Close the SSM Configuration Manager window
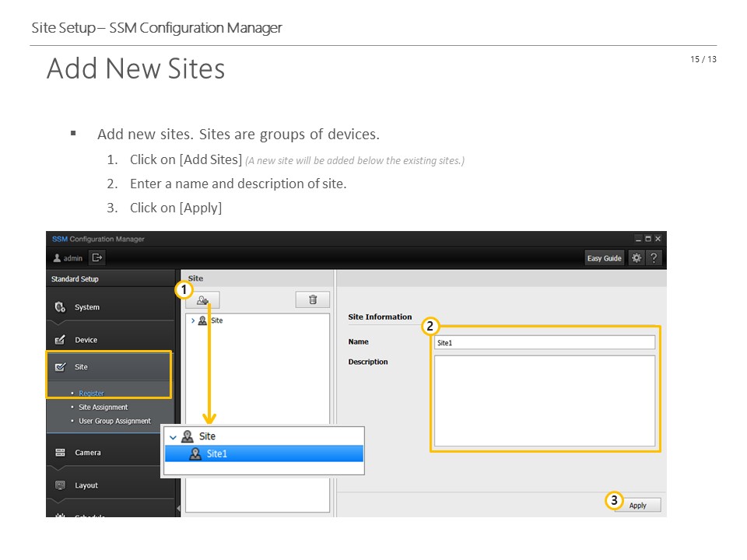Viewport: 747px width, 560px height. click(658, 239)
